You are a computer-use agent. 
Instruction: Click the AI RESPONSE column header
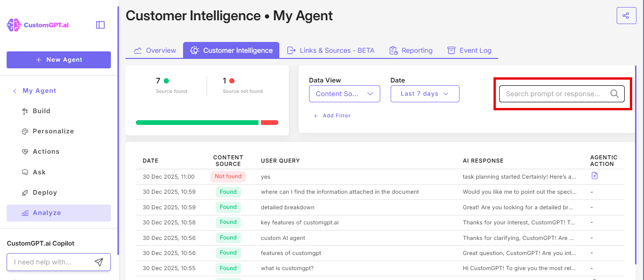coord(483,161)
